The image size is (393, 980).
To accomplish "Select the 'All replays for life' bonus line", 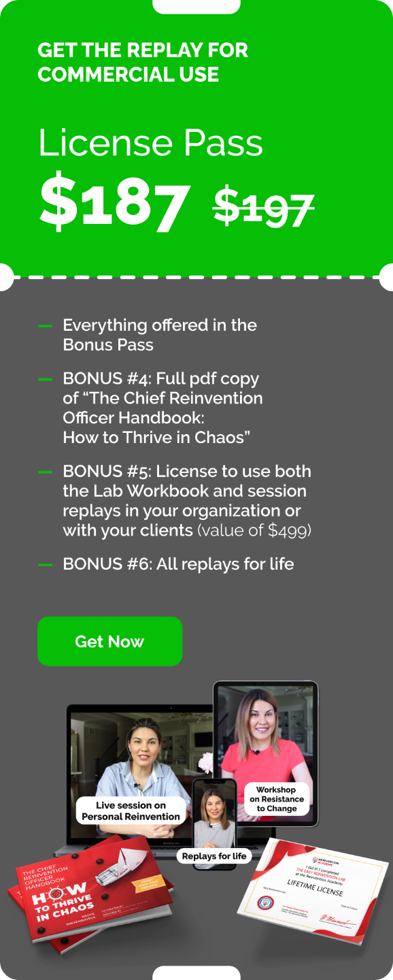I will [x=178, y=564].
